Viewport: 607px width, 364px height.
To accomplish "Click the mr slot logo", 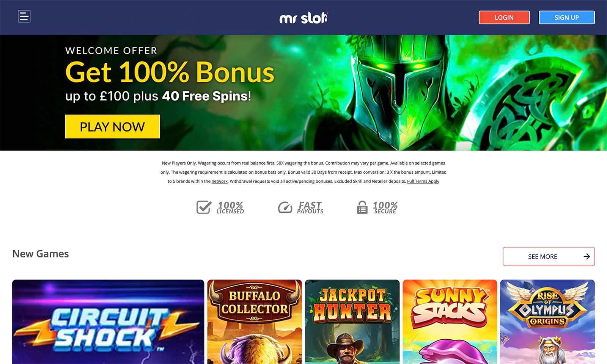I will pyautogui.click(x=303, y=17).
